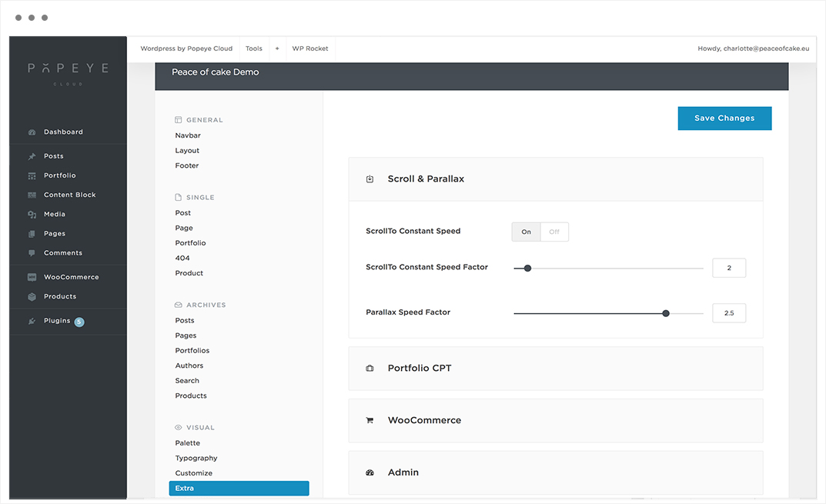
Task: Open Comments in the sidebar
Action: pos(63,253)
